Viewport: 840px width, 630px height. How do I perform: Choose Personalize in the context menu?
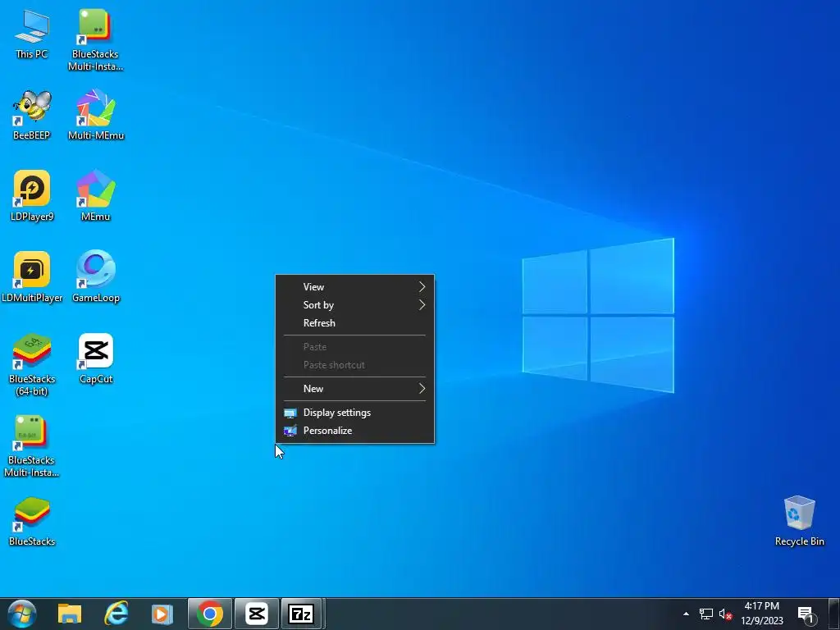[x=354, y=431]
